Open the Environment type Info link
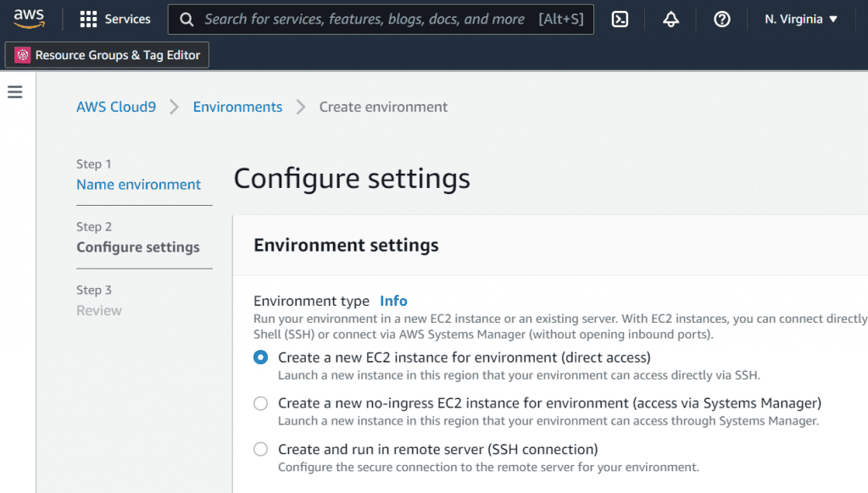868x493 pixels. 393,301
